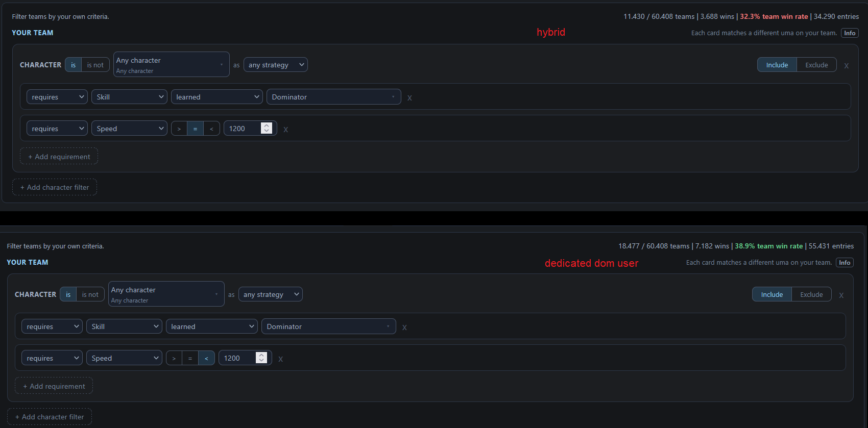Remove Dominator requirement in dedicated dom panel
This screenshot has height=428, width=868.
click(x=404, y=327)
